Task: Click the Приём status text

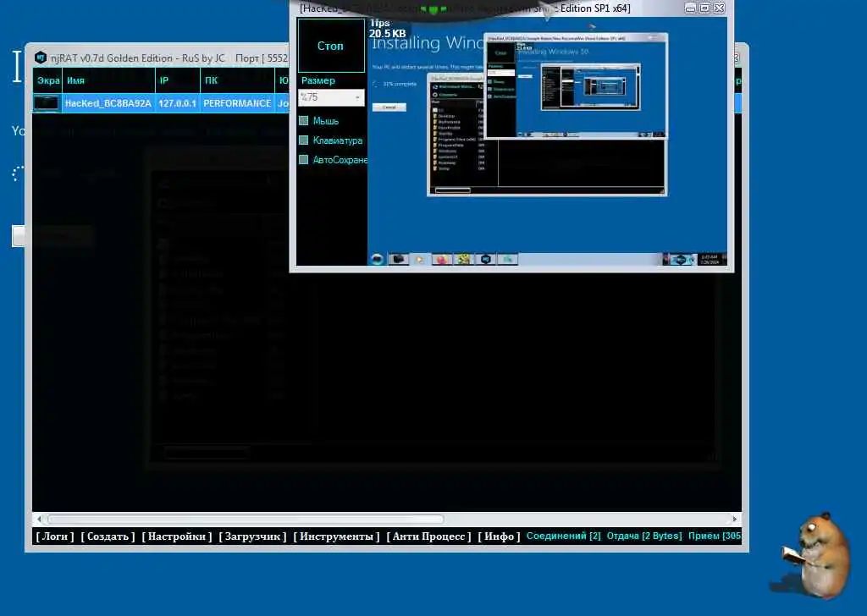Action: point(715,536)
